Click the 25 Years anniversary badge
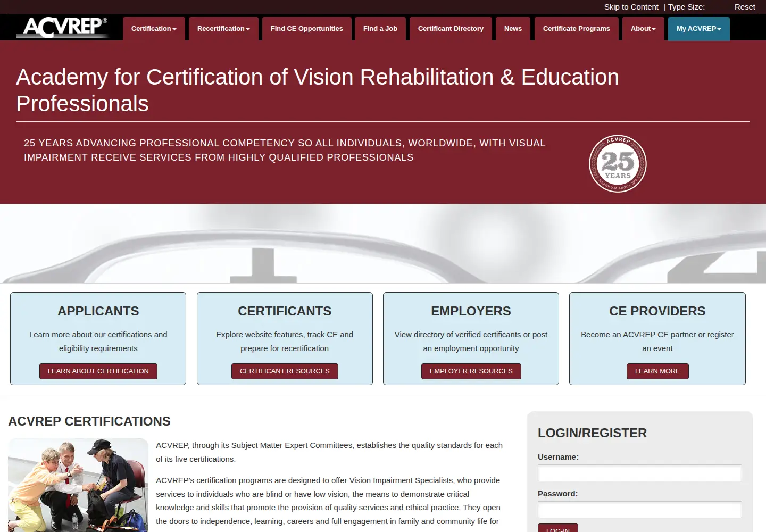This screenshot has height=532, width=766. tap(618, 164)
